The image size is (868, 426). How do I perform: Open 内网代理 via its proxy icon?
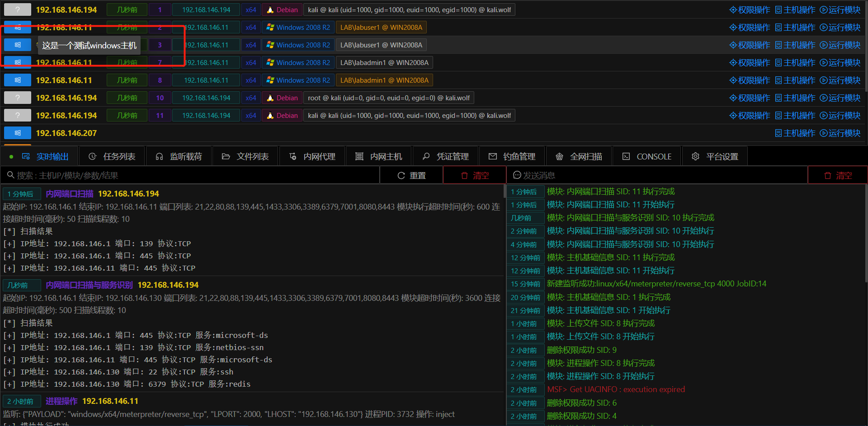(x=293, y=156)
